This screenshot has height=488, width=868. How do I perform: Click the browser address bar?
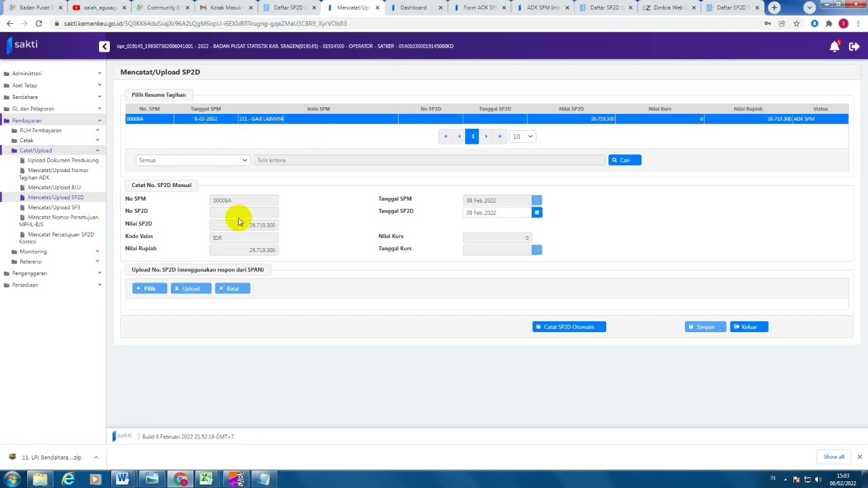[x=407, y=23]
